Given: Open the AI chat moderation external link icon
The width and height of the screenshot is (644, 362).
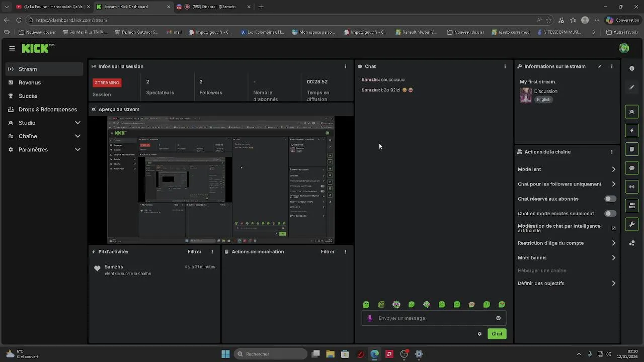Looking at the screenshot, I should [x=613, y=228].
